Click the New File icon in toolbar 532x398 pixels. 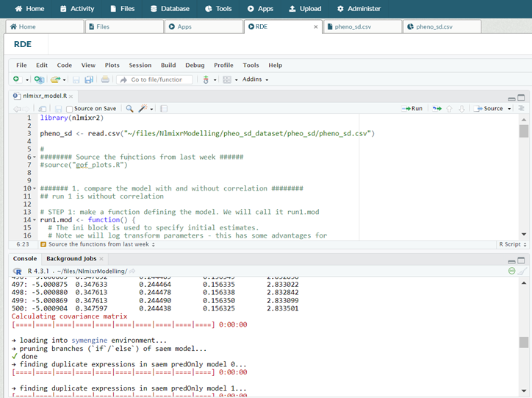click(x=16, y=79)
